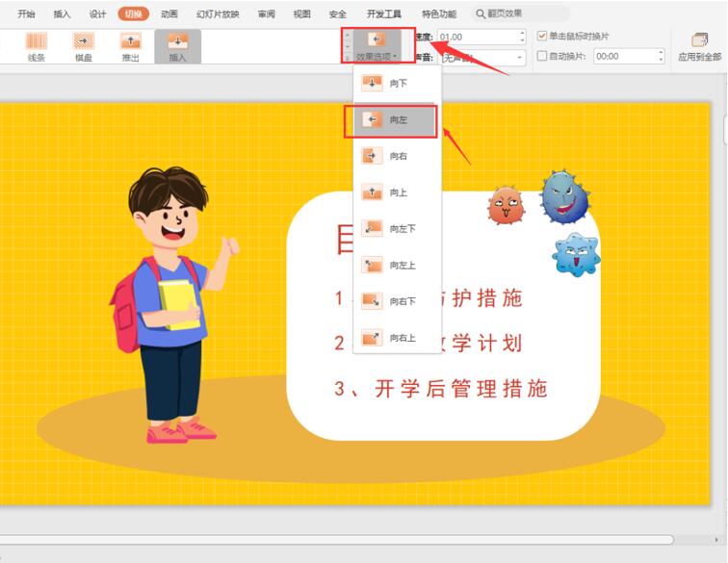Click the right arrow of horizontal scrollbar
Image resolution: width=728 pixels, height=563 pixels.
(x=716, y=539)
